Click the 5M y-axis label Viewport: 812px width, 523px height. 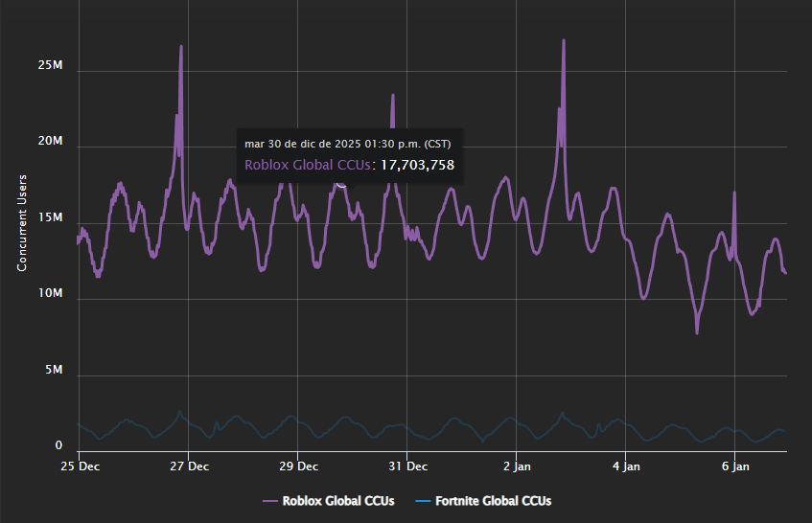click(54, 370)
